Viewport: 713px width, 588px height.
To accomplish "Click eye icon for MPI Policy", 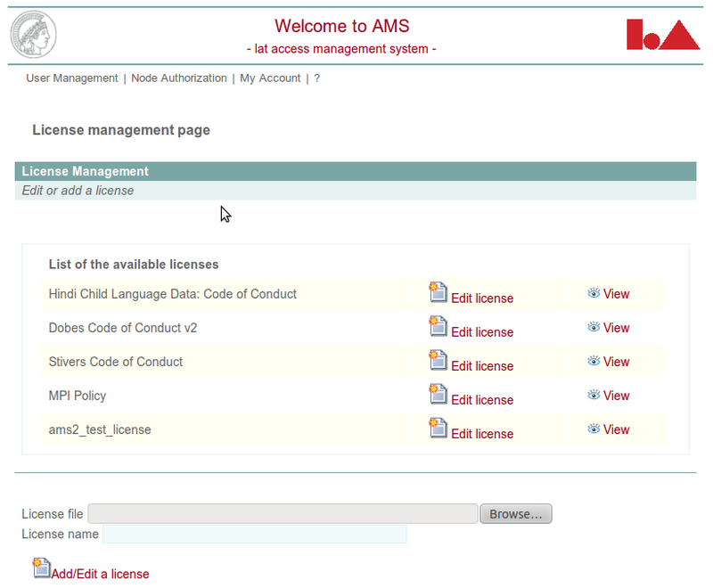I will click(x=594, y=395).
